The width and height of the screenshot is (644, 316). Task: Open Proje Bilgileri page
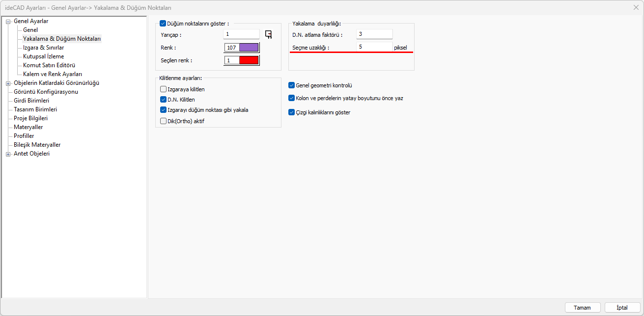[30, 118]
